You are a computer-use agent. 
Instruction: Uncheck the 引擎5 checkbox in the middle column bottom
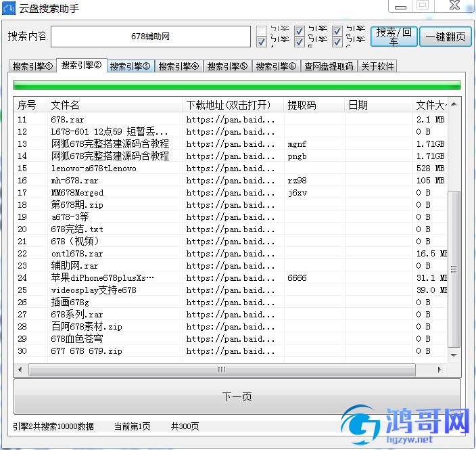[300, 42]
